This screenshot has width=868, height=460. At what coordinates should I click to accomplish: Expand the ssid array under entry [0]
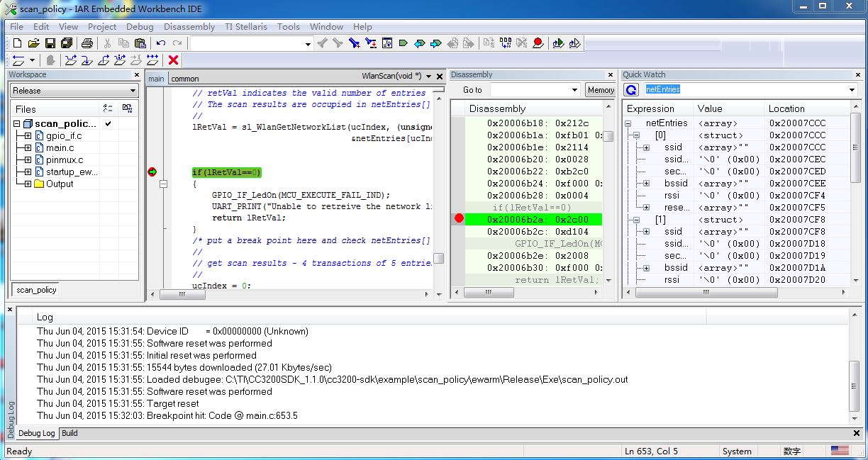[646, 147]
